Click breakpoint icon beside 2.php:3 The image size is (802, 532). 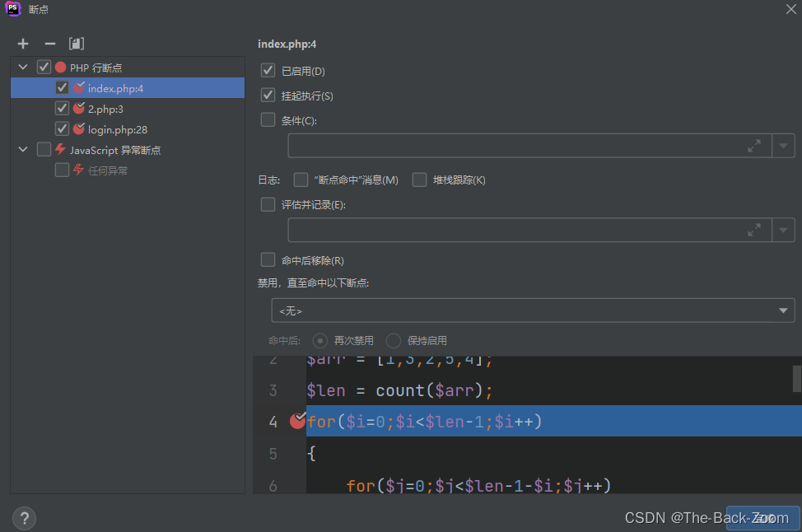click(79, 109)
